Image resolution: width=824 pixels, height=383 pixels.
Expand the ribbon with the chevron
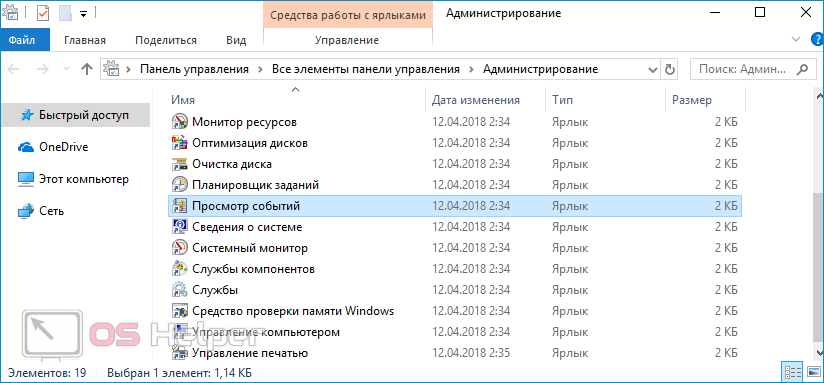pos(797,39)
